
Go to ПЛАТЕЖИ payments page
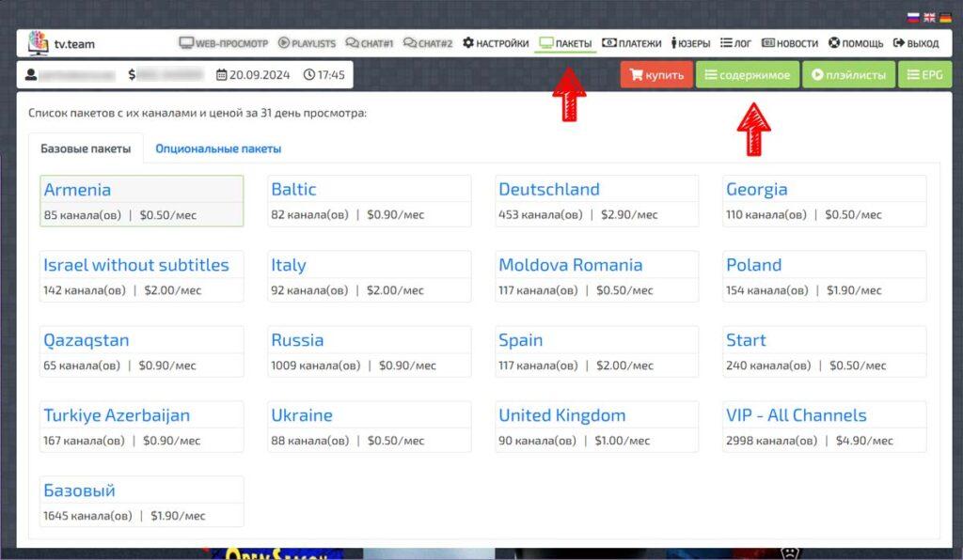point(631,43)
